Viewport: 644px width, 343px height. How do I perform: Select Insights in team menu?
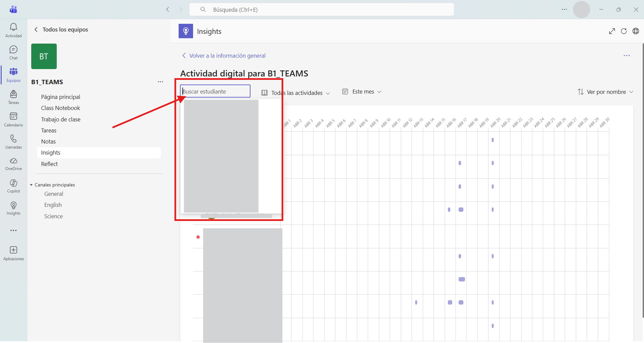(x=99, y=153)
